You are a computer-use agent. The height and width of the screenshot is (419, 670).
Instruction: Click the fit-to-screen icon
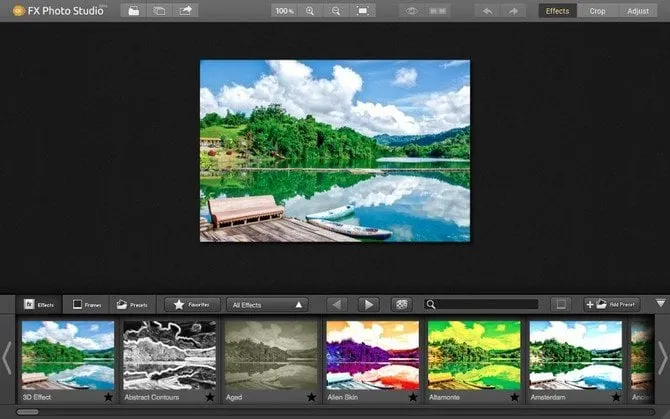[x=363, y=10]
